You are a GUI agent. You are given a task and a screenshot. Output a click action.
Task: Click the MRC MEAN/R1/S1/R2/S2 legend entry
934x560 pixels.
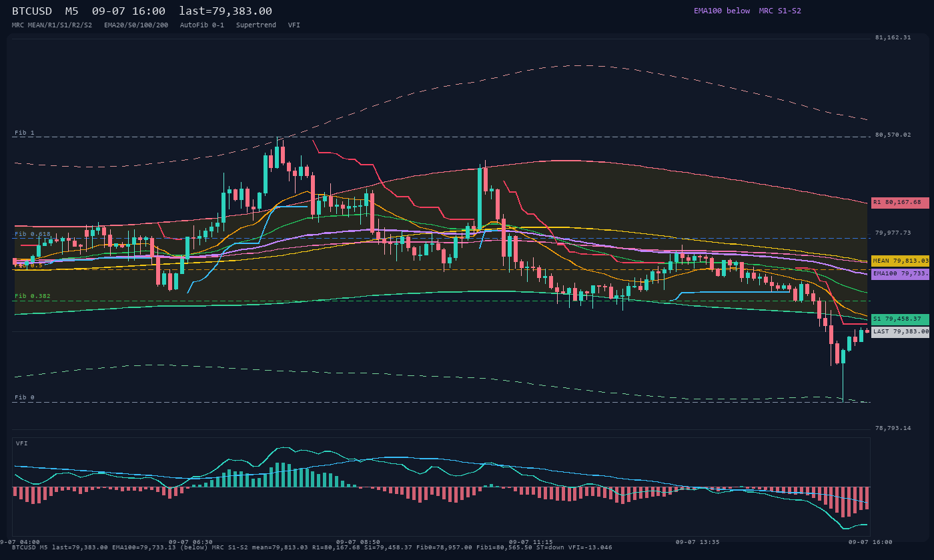coord(52,25)
